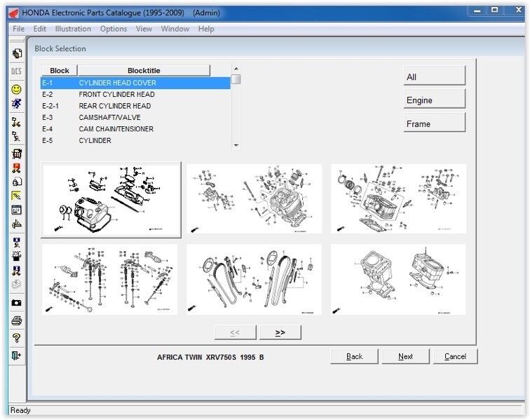Viewport: 530px width, 420px height.
Task: Click the Ready status bar text
Action: [20, 410]
